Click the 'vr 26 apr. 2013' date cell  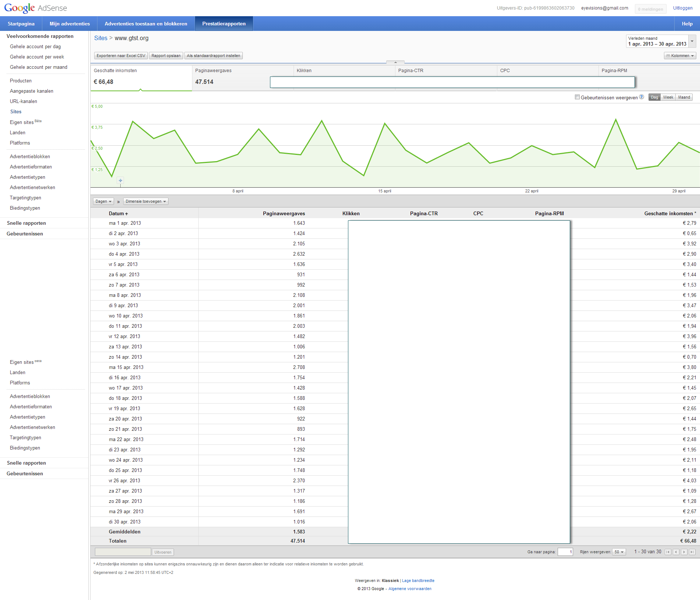tap(124, 481)
